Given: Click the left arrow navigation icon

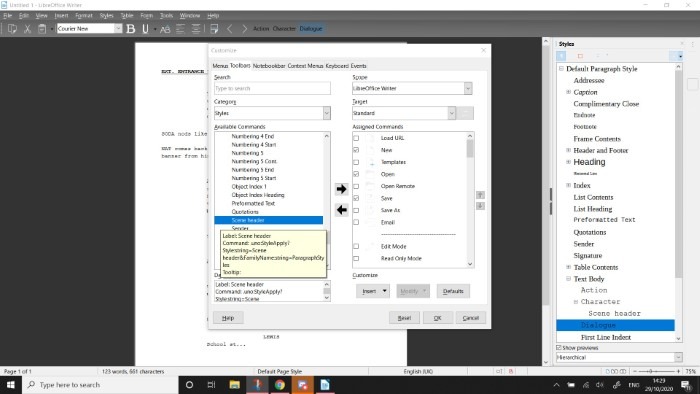Looking at the screenshot, I should (x=229, y=29).
